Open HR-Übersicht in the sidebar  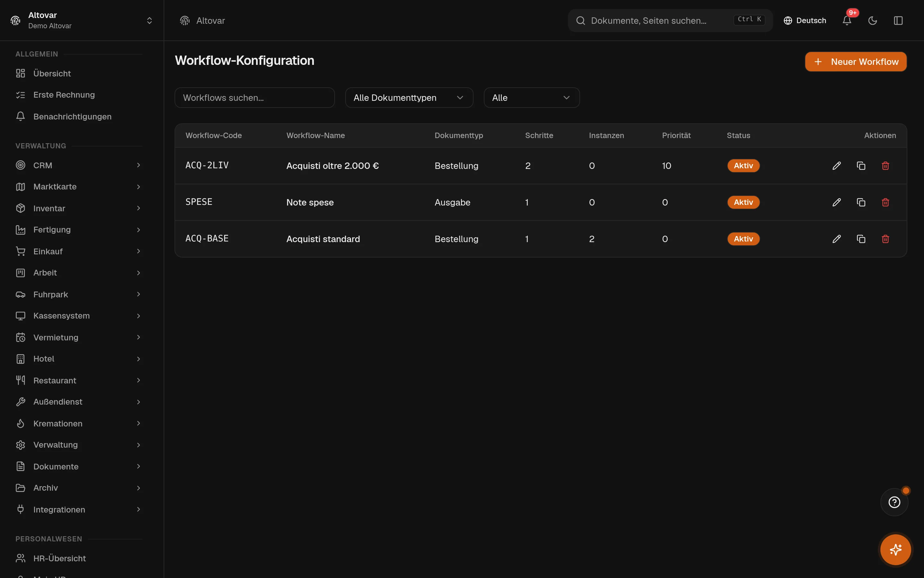click(x=79, y=558)
